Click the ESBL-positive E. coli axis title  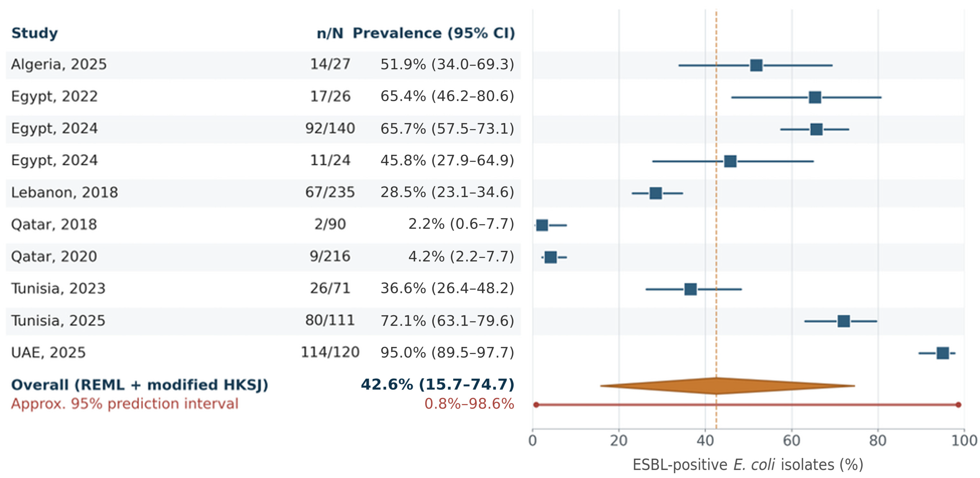748,465
